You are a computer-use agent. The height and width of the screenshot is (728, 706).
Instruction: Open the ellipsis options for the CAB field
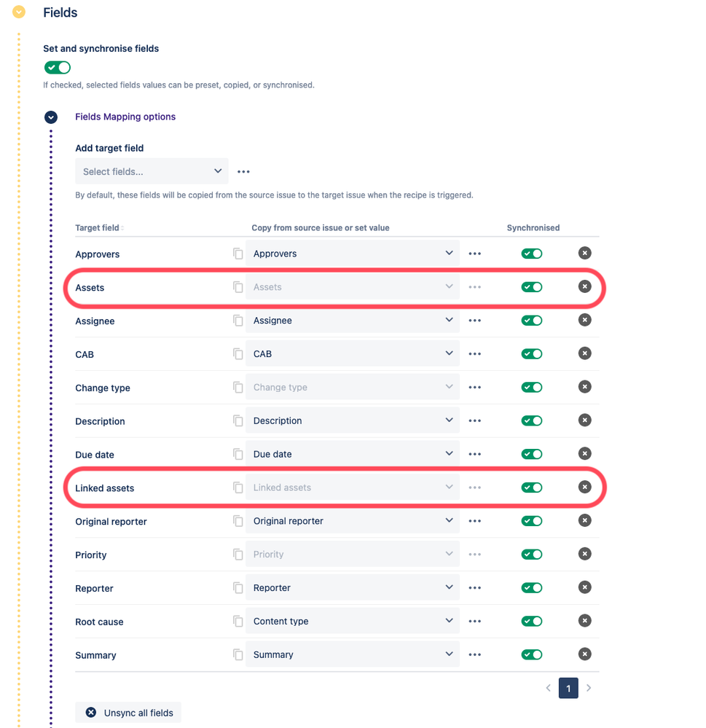click(x=474, y=353)
